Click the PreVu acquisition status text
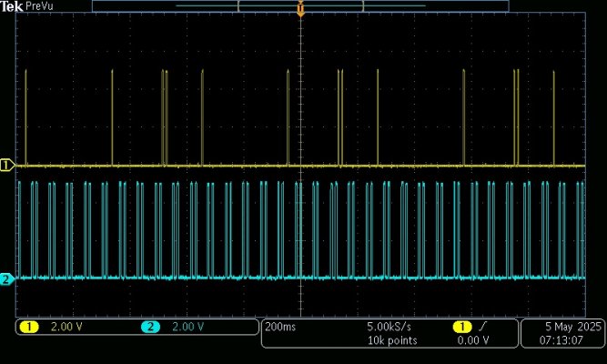The width and height of the screenshot is (607, 364). [39, 6]
